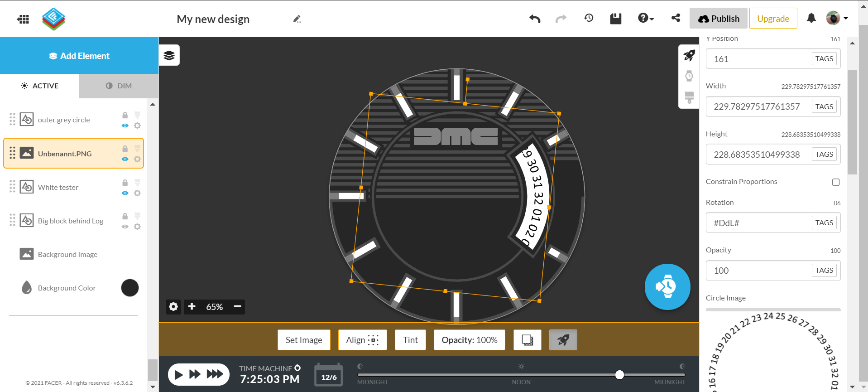Click the duplicate element icon button
The width and height of the screenshot is (868, 392).
click(x=528, y=340)
